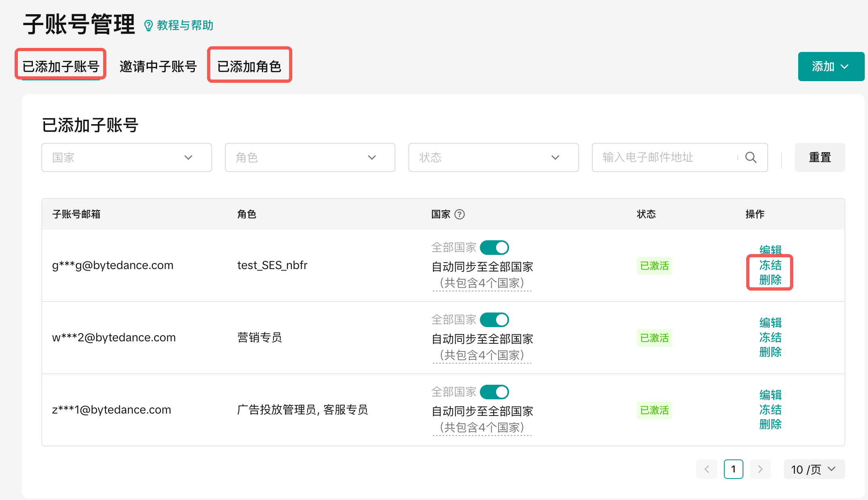
Task: Go to the next page using the right arrow
Action: 760,469
